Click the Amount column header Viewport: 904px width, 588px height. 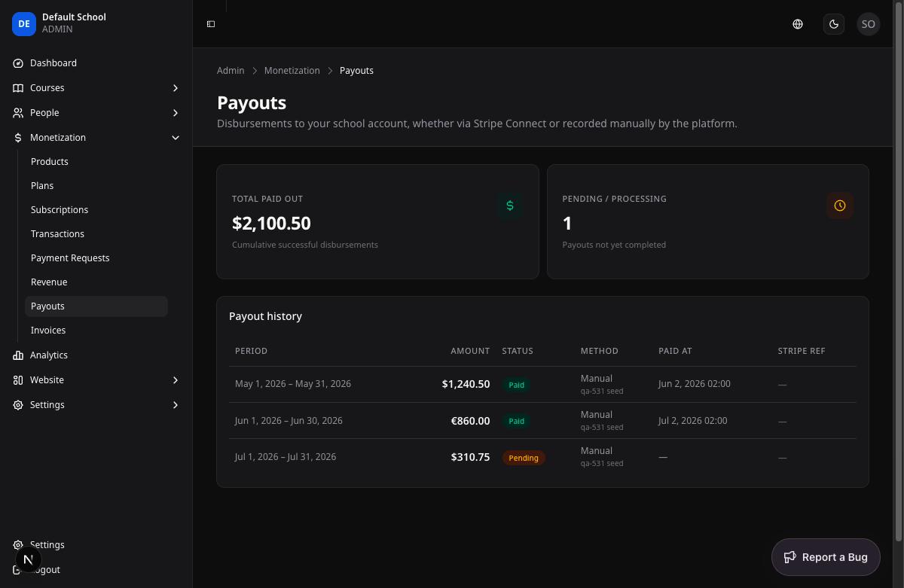pyautogui.click(x=470, y=351)
